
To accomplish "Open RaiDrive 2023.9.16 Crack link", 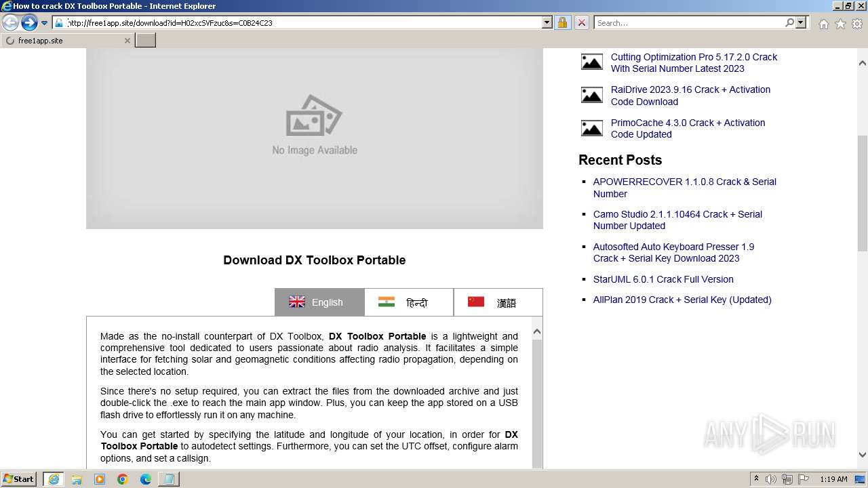I will tap(690, 96).
